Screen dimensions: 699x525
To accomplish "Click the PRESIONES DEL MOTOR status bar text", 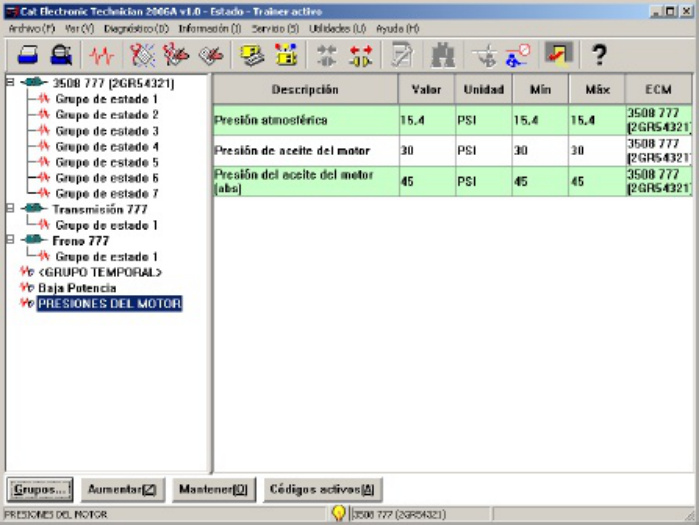I will click(x=56, y=515).
